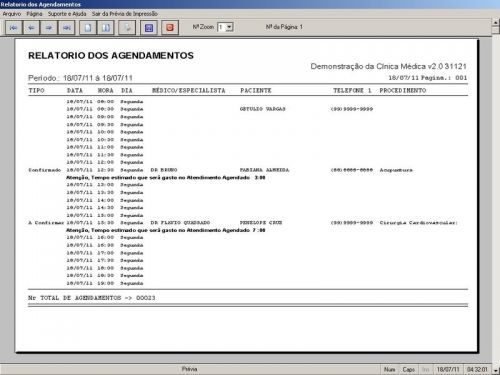Viewport: 500px width, 375px height.
Task: Click the scrollbar up arrow at top right
Action: 496,22
